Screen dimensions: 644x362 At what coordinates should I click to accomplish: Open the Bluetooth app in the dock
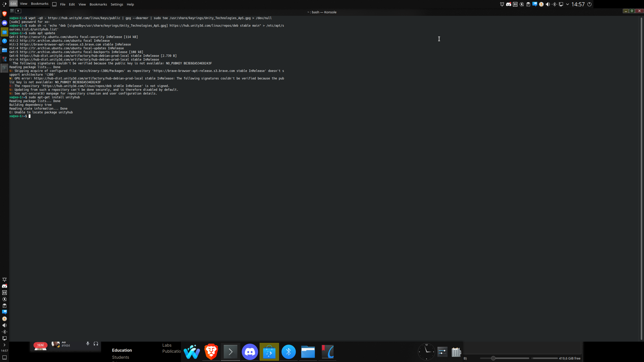[x=289, y=351]
